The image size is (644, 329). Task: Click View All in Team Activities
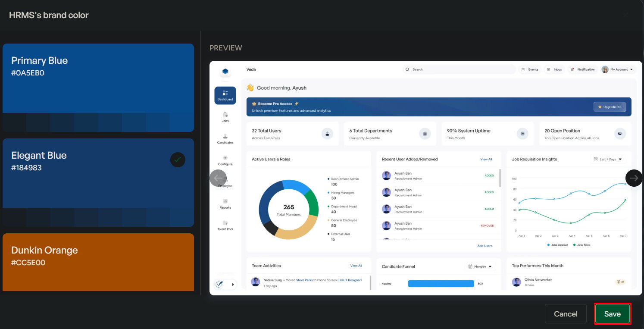(356, 266)
